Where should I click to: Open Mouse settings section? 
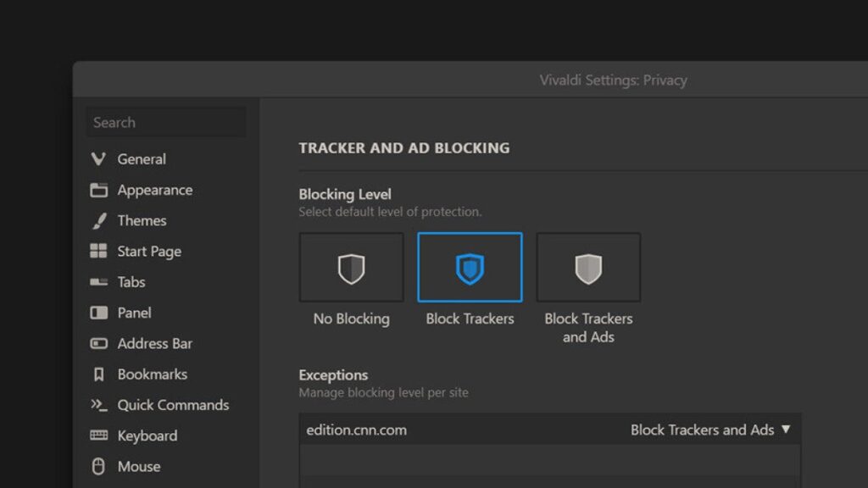point(138,466)
